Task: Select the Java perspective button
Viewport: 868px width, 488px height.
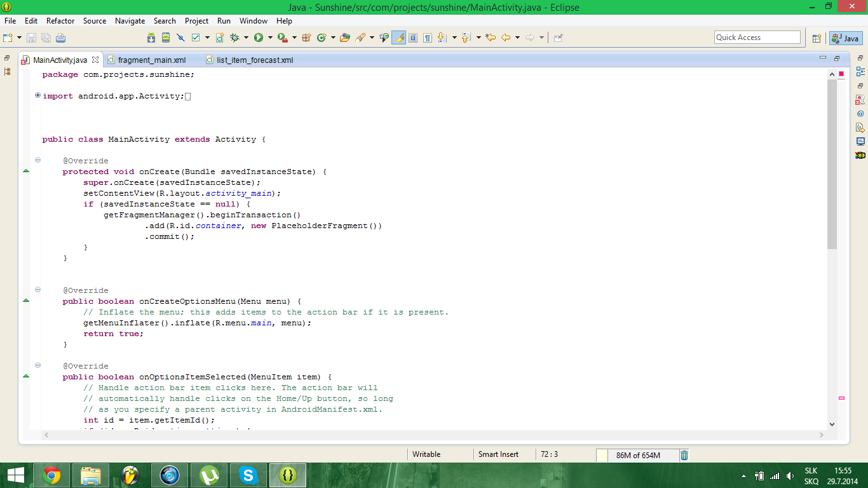Action: click(x=845, y=38)
